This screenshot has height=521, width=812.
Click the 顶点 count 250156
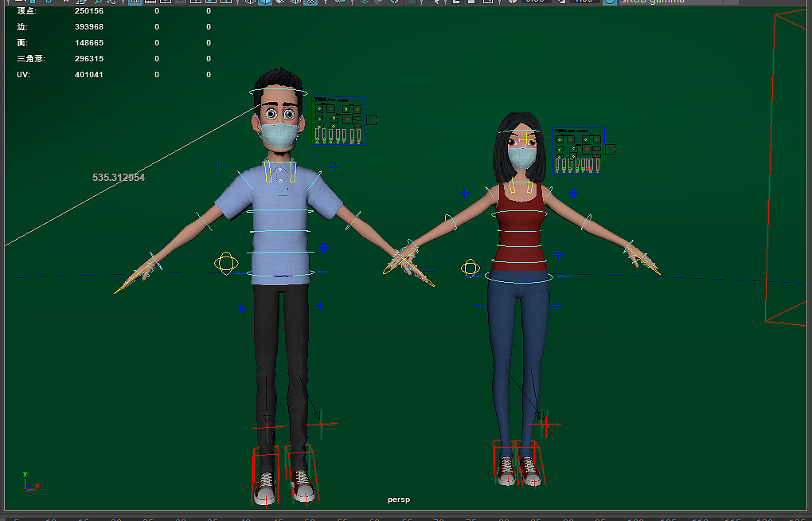pyautogui.click(x=89, y=11)
